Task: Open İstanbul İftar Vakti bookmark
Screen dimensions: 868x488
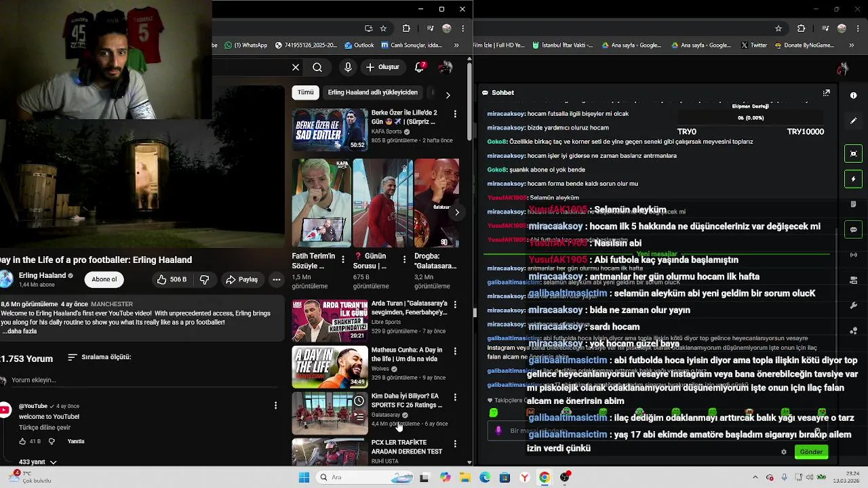Action: click(563, 45)
